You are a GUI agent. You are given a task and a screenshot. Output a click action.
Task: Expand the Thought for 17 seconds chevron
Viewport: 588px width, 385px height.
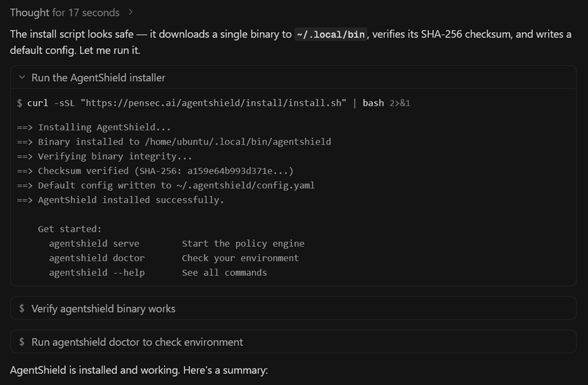pos(131,12)
